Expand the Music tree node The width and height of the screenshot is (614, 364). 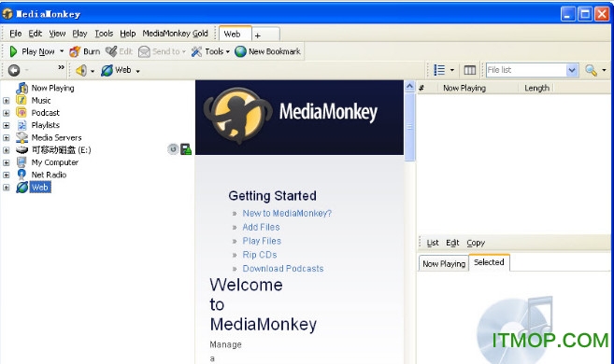coord(7,101)
